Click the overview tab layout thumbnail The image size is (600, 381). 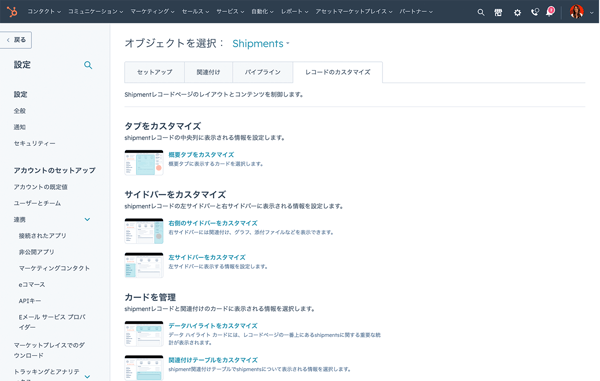point(144,163)
